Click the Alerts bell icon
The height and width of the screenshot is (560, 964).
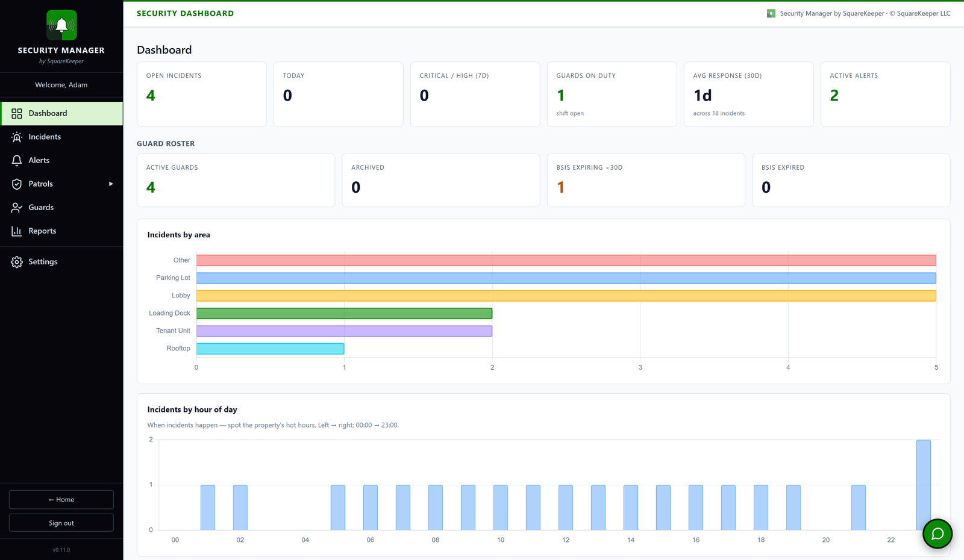tap(17, 160)
